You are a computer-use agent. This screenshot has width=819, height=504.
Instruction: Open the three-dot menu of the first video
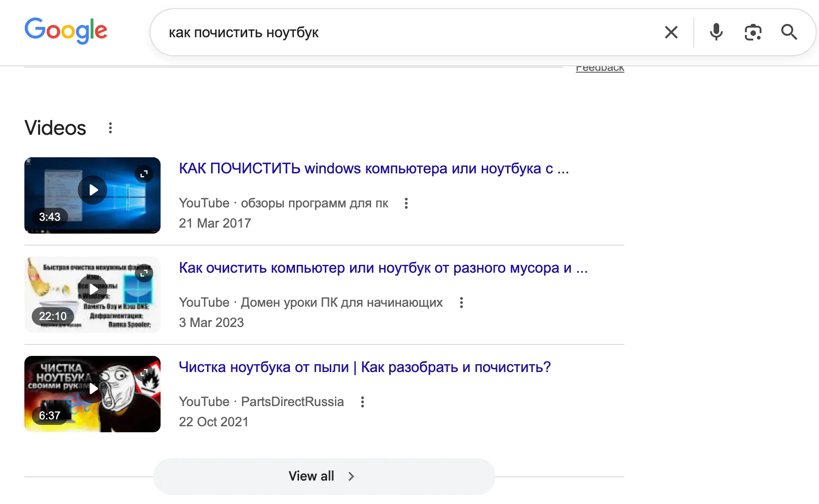pos(406,203)
